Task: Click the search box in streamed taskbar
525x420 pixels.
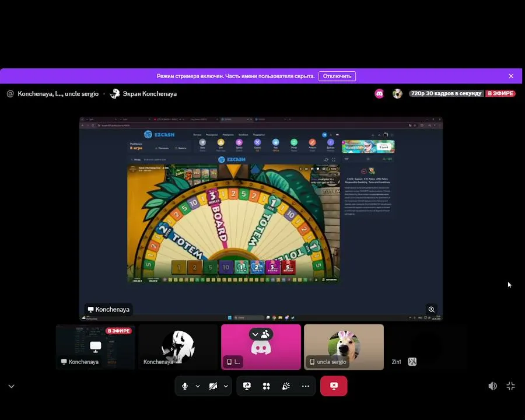Action: pyautogui.click(x=249, y=317)
